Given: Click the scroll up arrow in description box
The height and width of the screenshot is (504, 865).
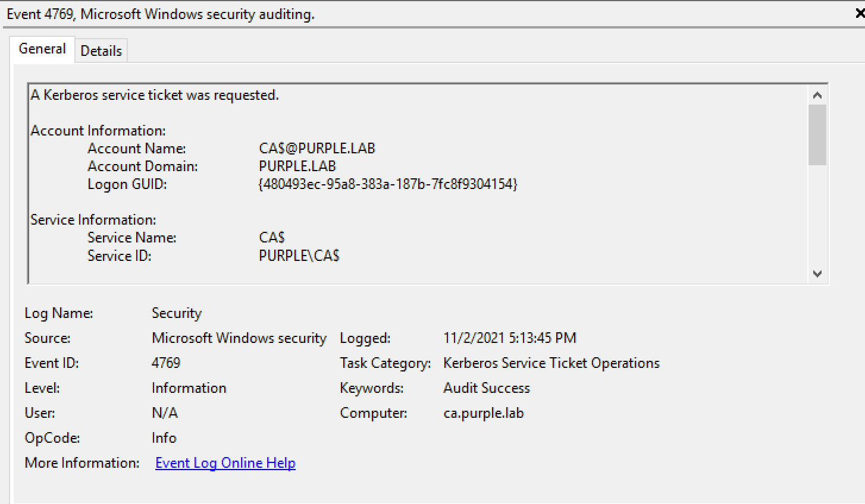Looking at the screenshot, I should click(x=817, y=95).
